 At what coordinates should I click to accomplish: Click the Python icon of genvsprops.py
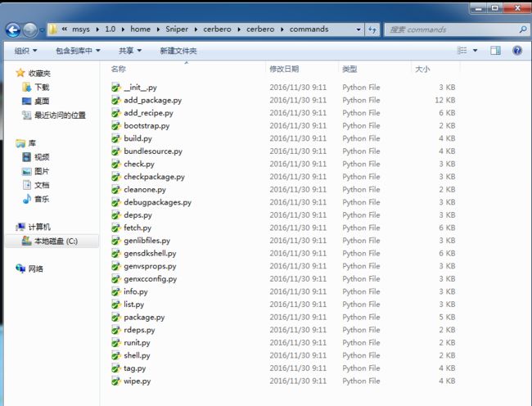pos(116,266)
